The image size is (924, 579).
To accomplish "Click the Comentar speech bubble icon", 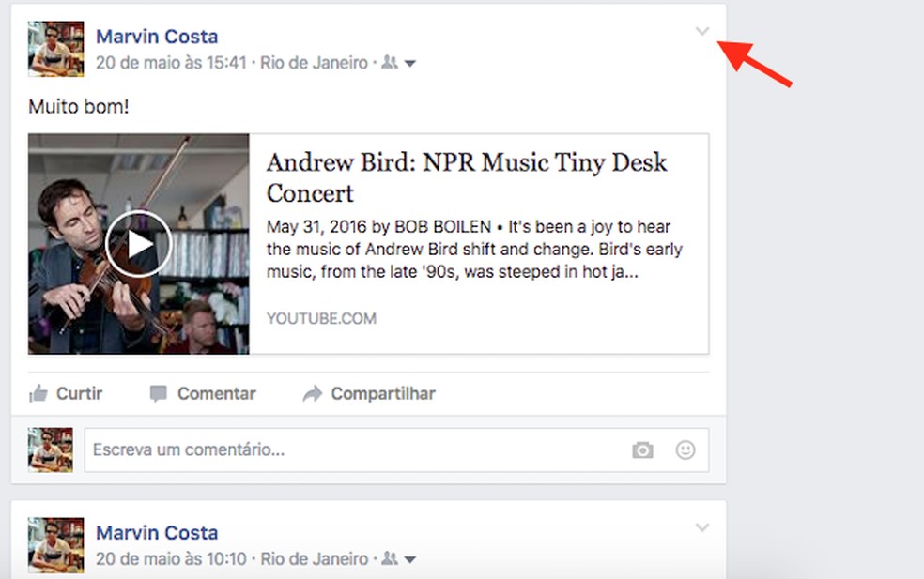I will point(159,393).
